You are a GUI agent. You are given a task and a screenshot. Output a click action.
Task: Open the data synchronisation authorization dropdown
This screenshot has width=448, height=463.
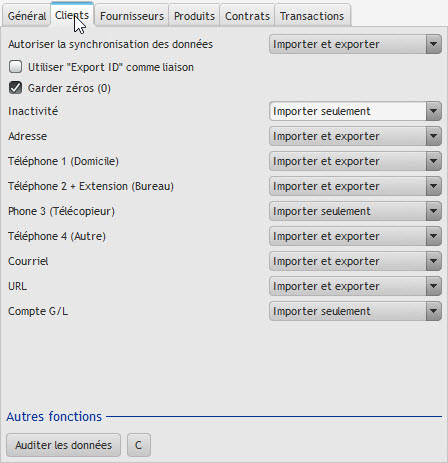pyautogui.click(x=355, y=44)
